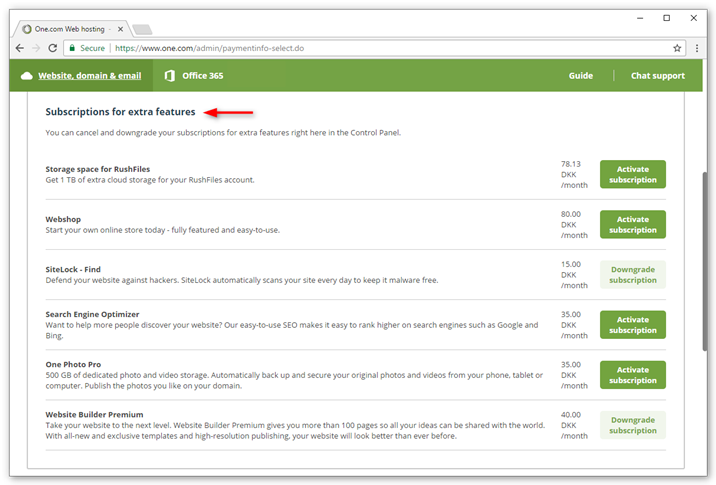Activate subscription for One Photo Pro

coord(632,375)
